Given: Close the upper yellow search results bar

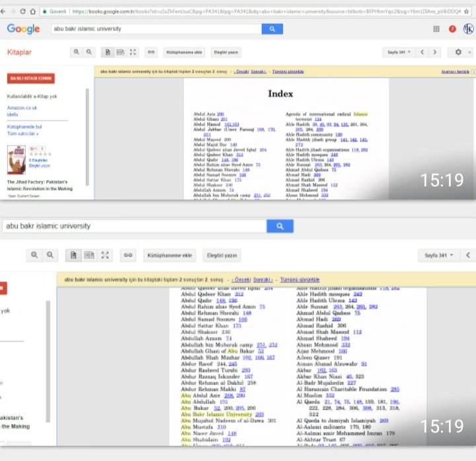Looking at the screenshot, I should point(473,71).
